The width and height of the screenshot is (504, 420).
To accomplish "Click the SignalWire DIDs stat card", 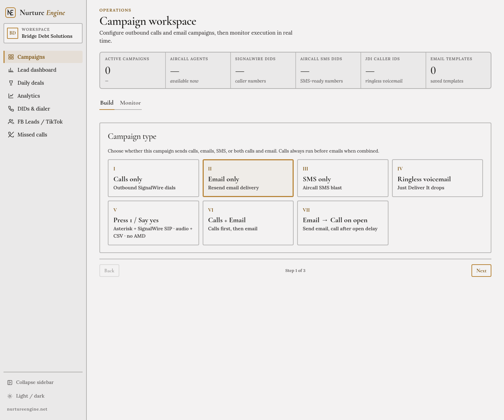I will [x=263, y=70].
